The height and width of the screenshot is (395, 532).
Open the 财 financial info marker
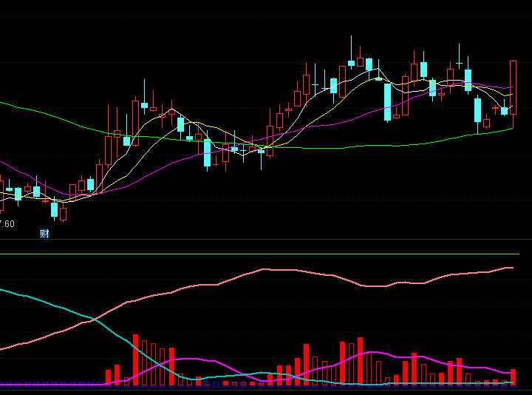(44, 233)
